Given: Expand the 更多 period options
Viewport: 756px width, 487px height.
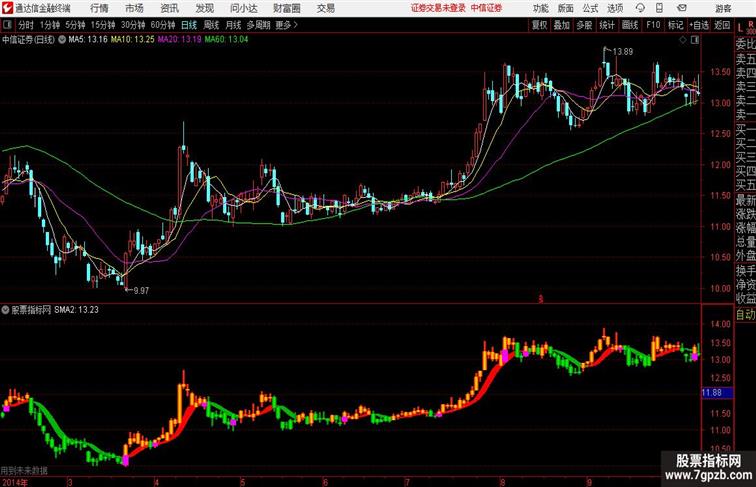Looking at the screenshot, I should [x=286, y=25].
